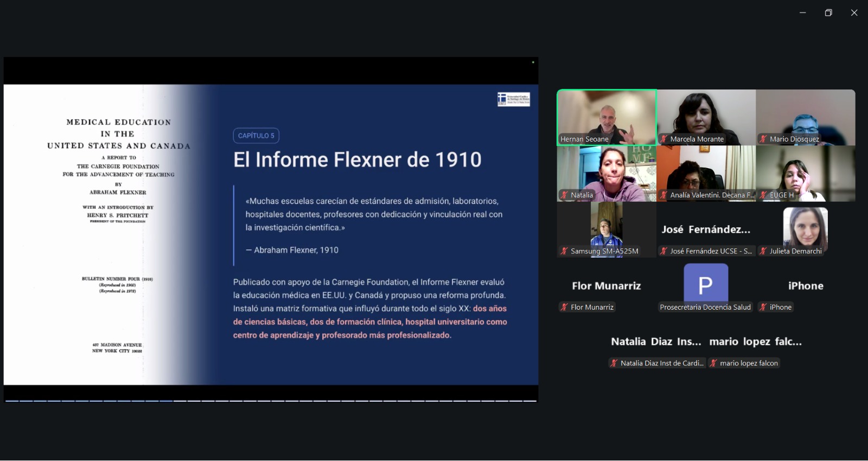
Task: Click Natalia Diaz Inst de Cardi name label
Action: (662, 363)
